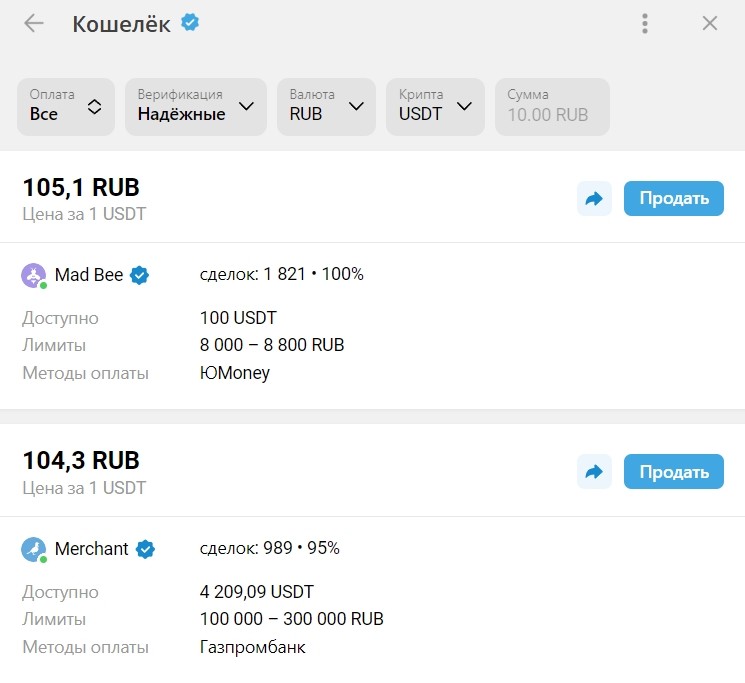Viewport: 745px width, 683px height.
Task: Click the back arrow icon
Action: 34,24
